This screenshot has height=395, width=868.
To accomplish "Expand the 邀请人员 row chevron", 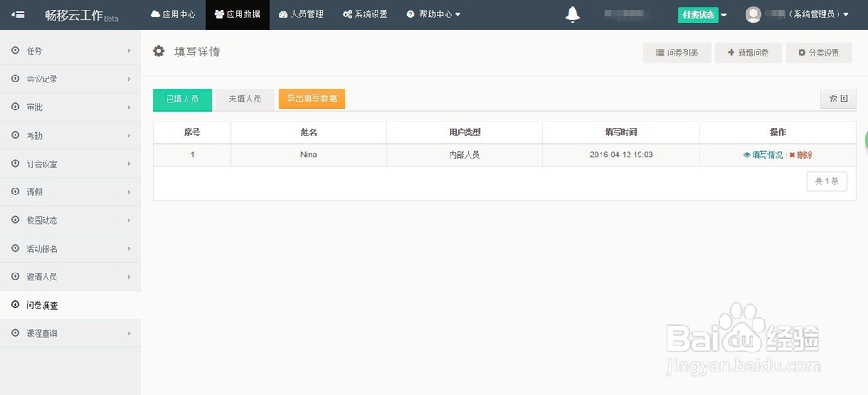I will [x=129, y=276].
